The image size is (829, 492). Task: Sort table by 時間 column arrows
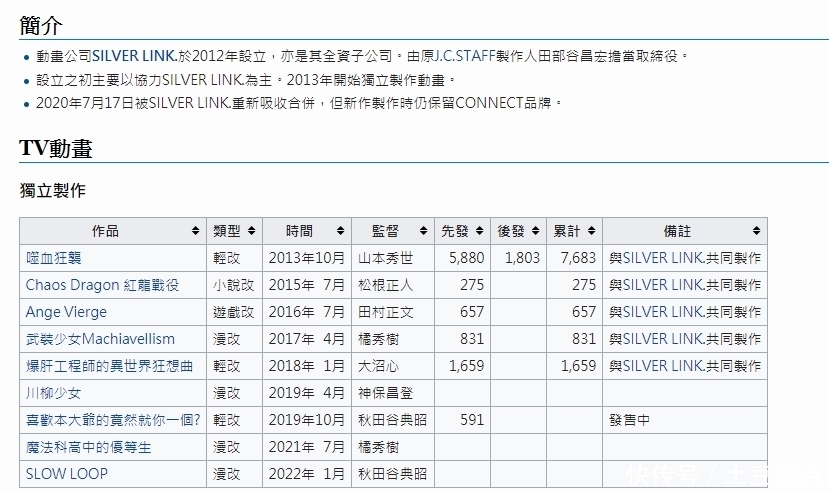pos(340,231)
